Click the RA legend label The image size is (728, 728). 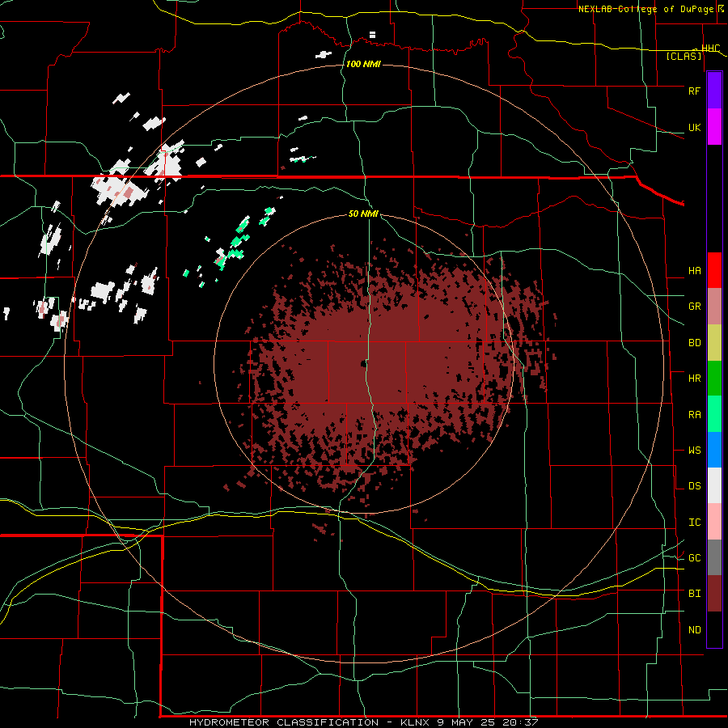point(694,415)
